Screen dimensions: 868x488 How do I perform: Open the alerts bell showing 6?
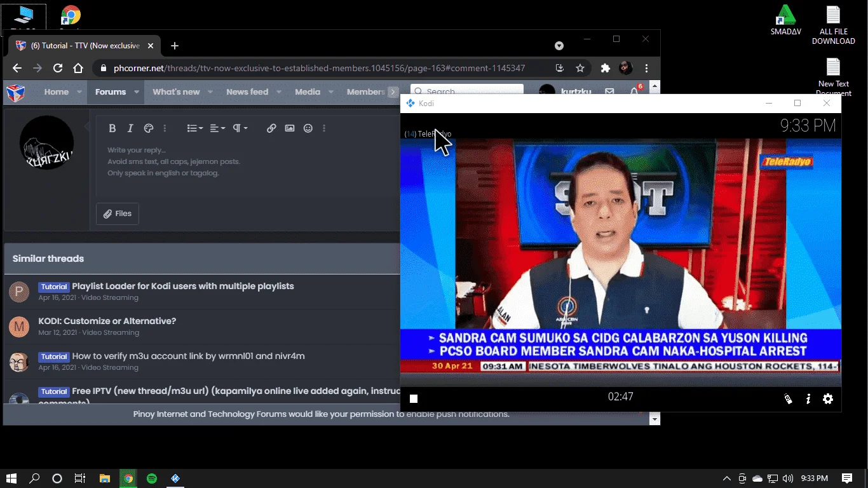coord(634,91)
